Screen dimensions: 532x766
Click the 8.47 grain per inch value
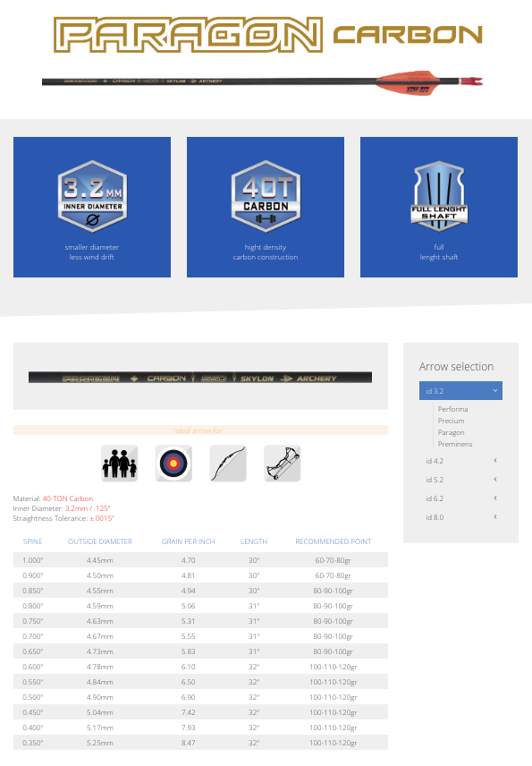189,743
